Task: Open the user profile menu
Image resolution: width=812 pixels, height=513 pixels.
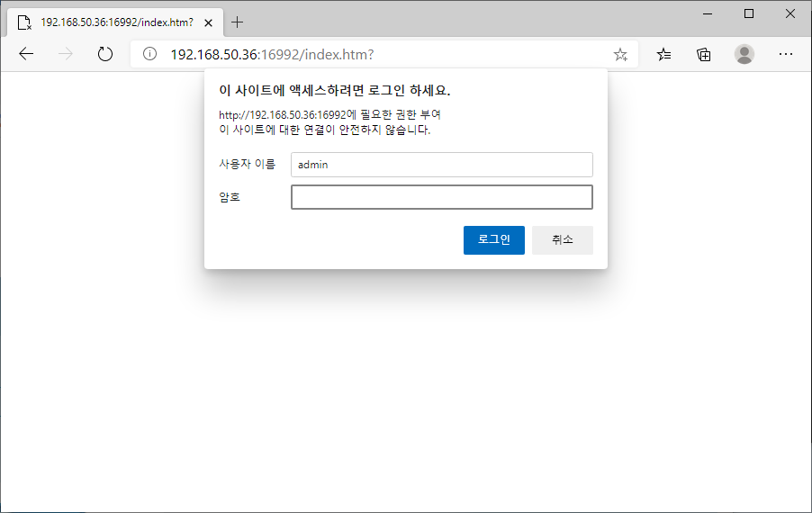Action: click(744, 54)
